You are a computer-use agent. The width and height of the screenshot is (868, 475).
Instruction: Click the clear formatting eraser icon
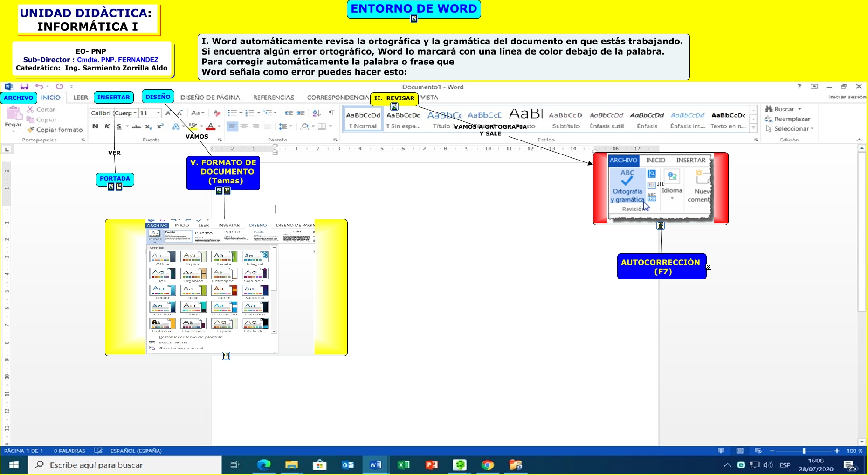point(217,113)
